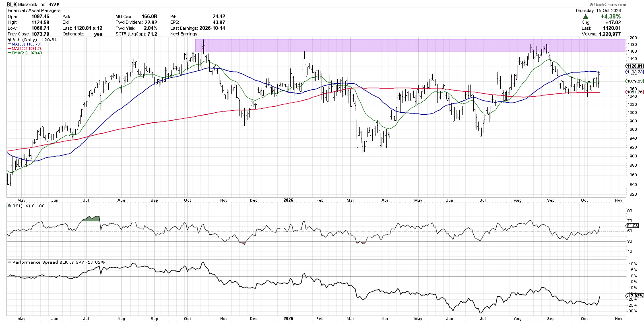Click the -17.02% spread axis tag

635,296
